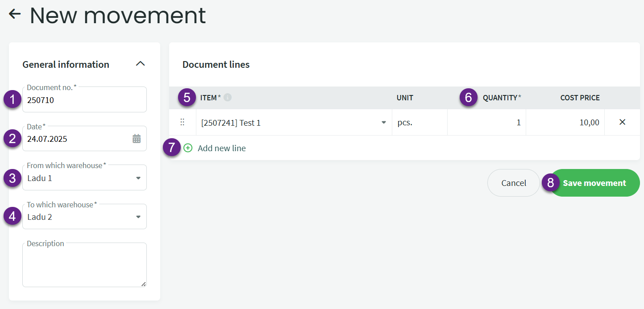Image resolution: width=644 pixels, height=309 pixels.
Task: Click Add new line link
Action: coord(221,148)
